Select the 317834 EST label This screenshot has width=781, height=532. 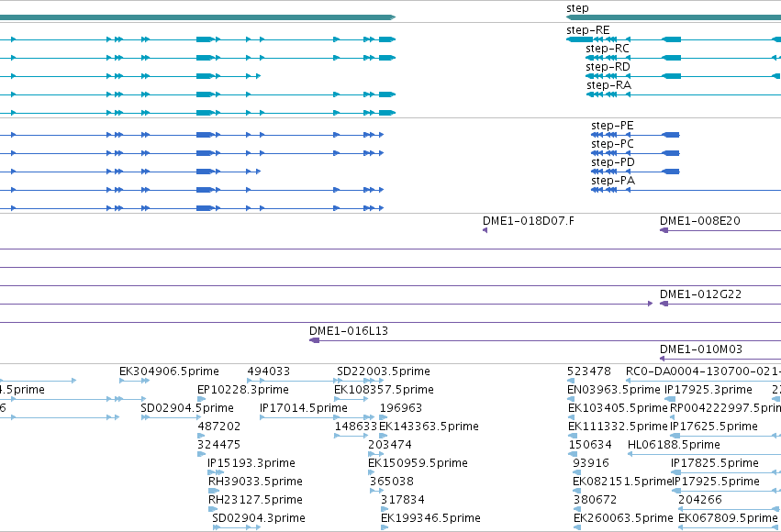click(x=403, y=500)
